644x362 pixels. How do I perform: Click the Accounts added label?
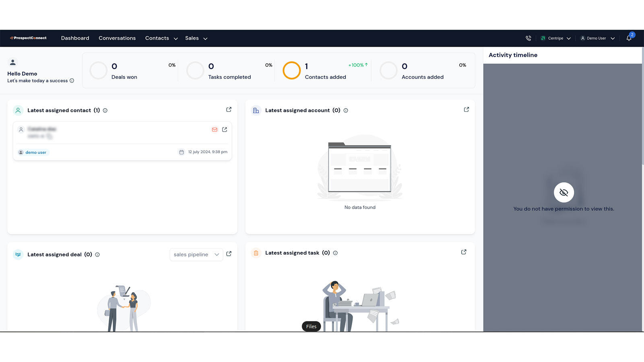(x=423, y=77)
